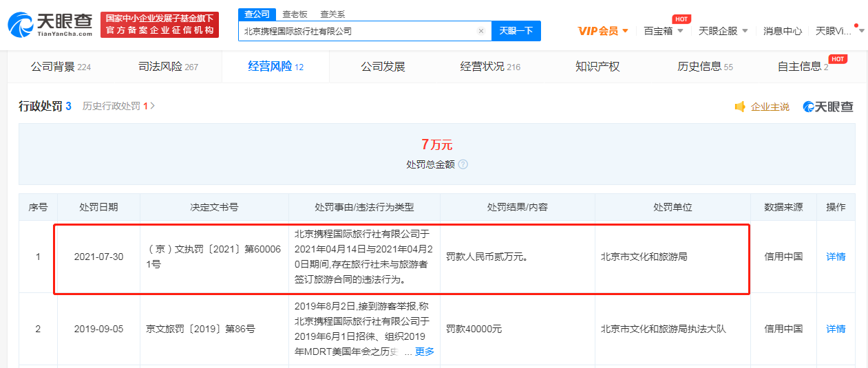This screenshot has width=868, height=368.
Task: Open the 天眼Vi... user menu
Action: click(x=839, y=31)
